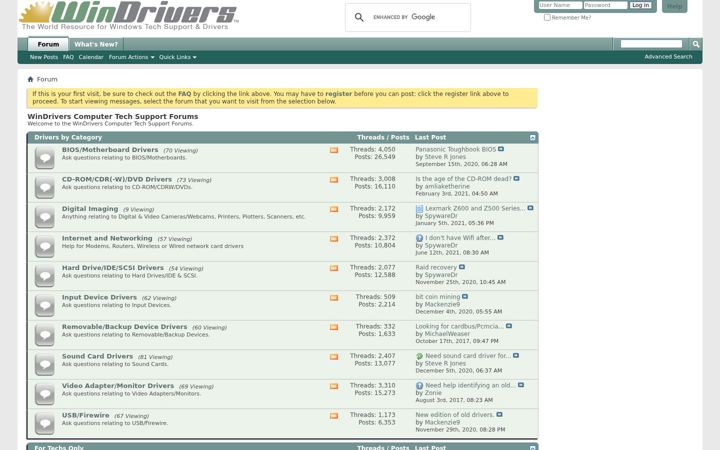This screenshot has height=450, width=720.
Task: Click the Help button
Action: click(675, 6)
